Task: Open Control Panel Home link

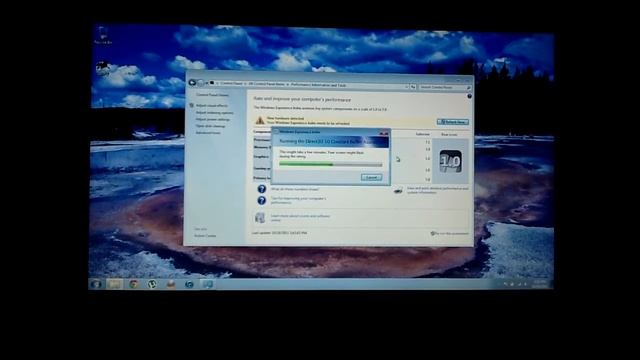Action: 212,95
